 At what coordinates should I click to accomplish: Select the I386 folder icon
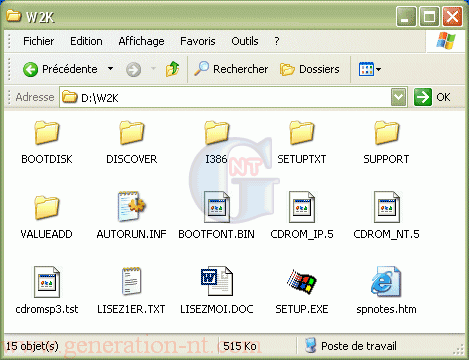tap(217, 133)
